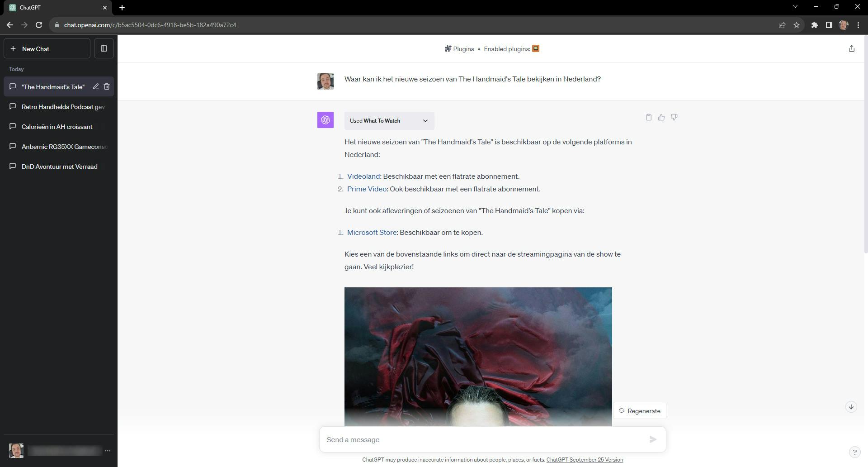The image size is (868, 467).
Task: Open the Microsoft Store link
Action: (x=372, y=233)
